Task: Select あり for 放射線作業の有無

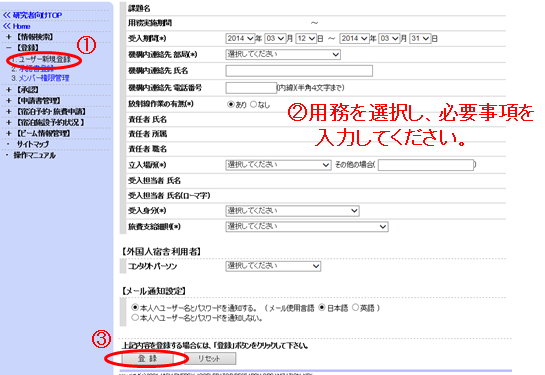Action: (x=230, y=104)
